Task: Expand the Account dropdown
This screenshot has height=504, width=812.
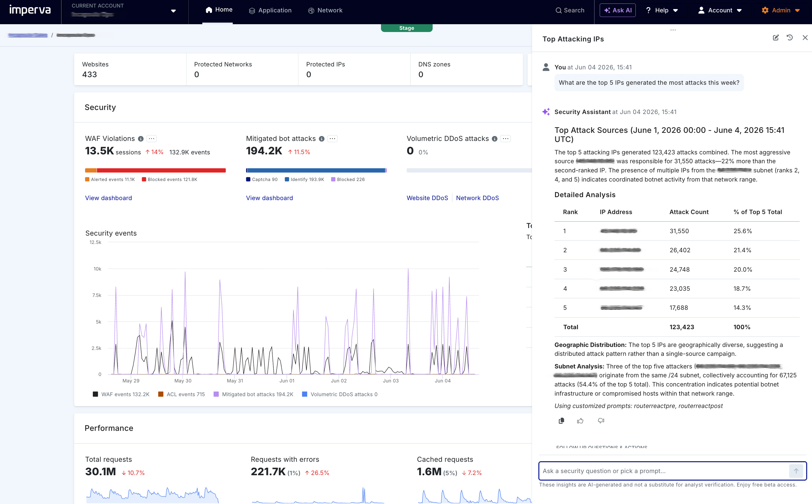Action: point(720,10)
